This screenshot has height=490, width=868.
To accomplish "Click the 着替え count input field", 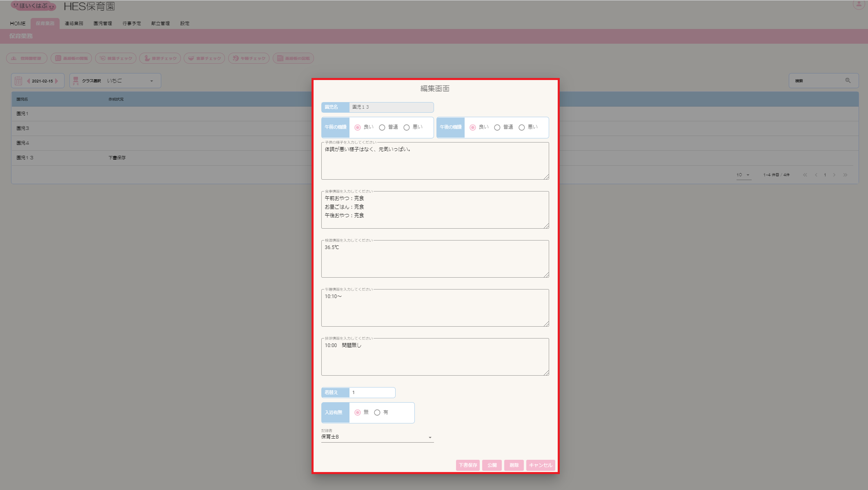I will tap(372, 392).
